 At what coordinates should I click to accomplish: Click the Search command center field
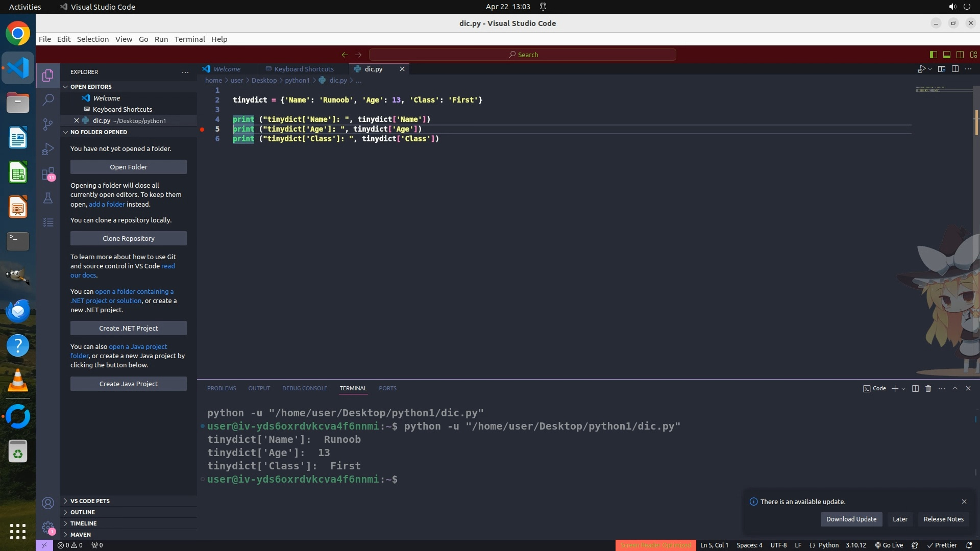pos(522,55)
